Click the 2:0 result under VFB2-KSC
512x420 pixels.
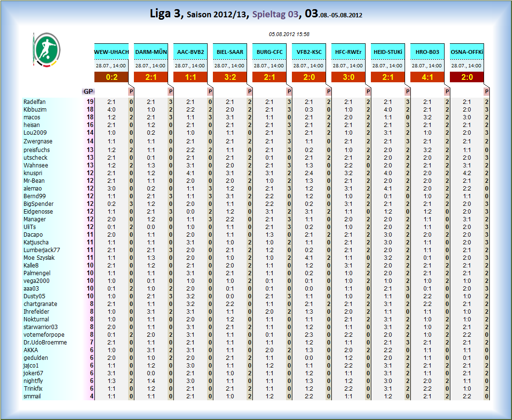coord(309,77)
